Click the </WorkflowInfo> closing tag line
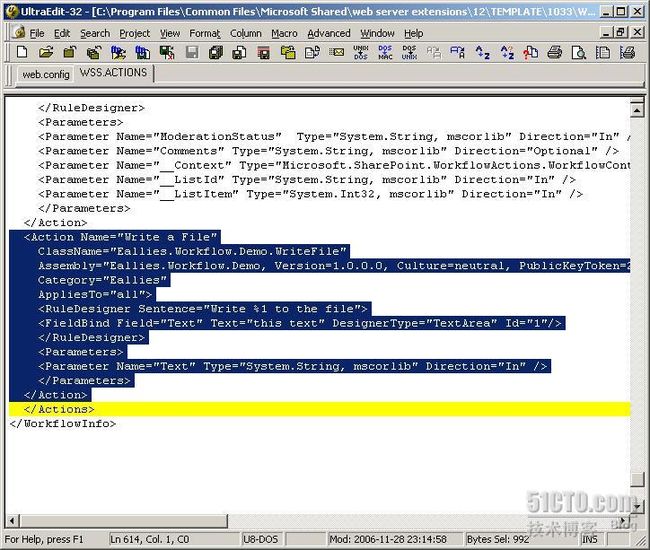The width and height of the screenshot is (650, 550). tap(63, 424)
